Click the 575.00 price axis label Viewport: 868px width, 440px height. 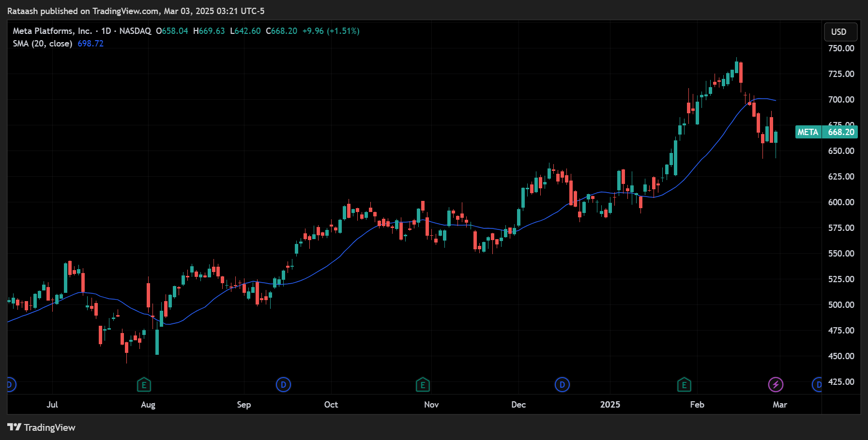coord(841,228)
